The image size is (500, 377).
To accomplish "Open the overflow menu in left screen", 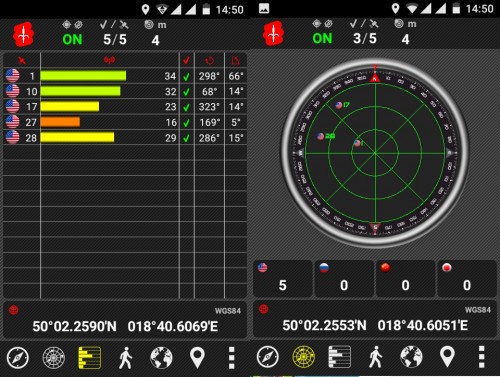I will tap(232, 358).
